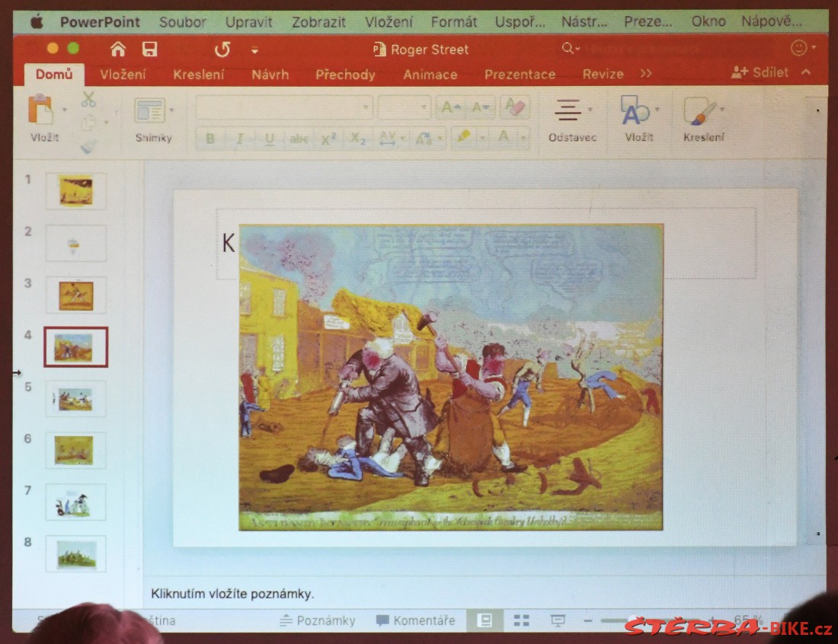838x644 pixels.
Task: Expand the Snímky dropdown arrow
Action: (171, 110)
